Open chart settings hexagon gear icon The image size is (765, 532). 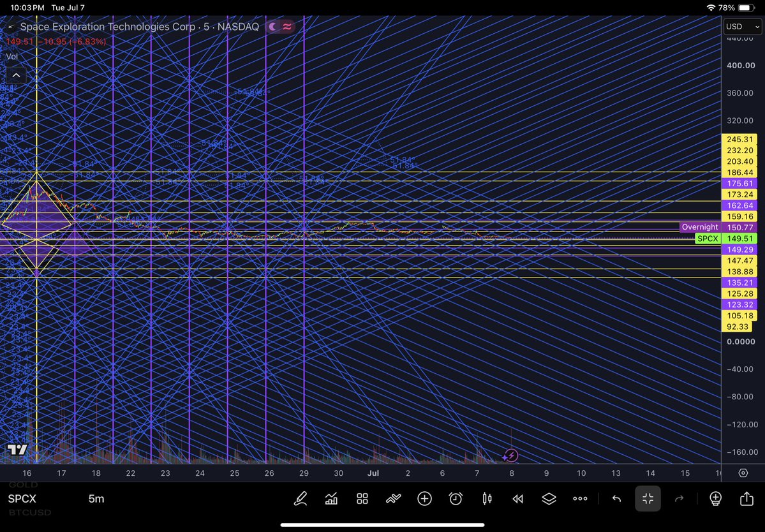point(743,473)
